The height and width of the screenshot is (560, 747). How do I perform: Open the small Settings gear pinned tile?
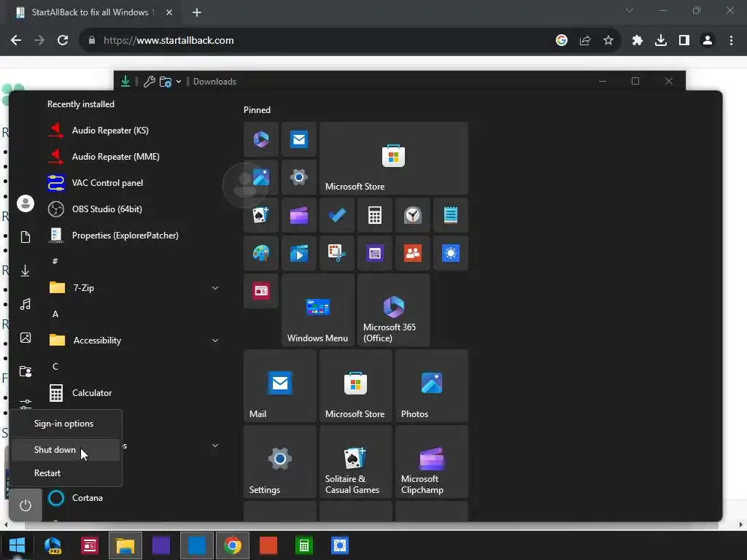point(298,177)
